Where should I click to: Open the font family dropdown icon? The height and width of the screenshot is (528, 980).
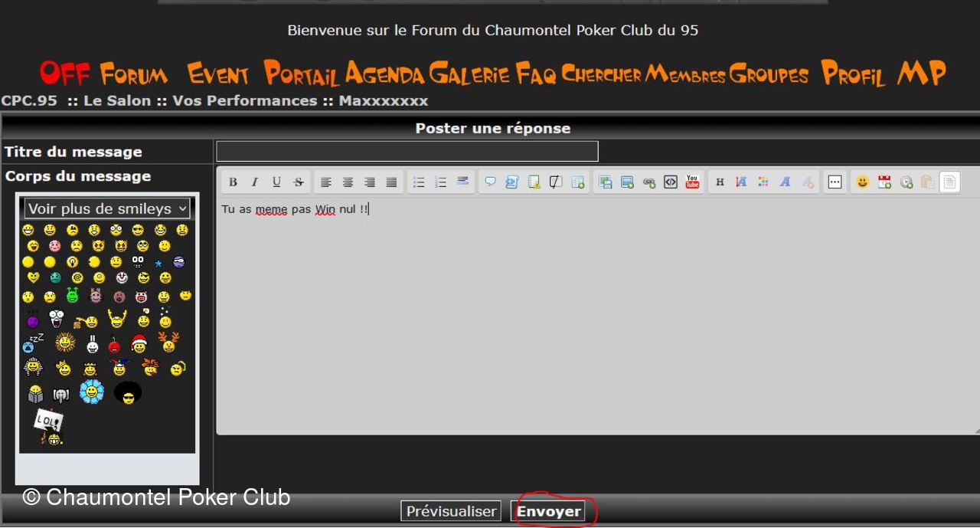(785, 182)
